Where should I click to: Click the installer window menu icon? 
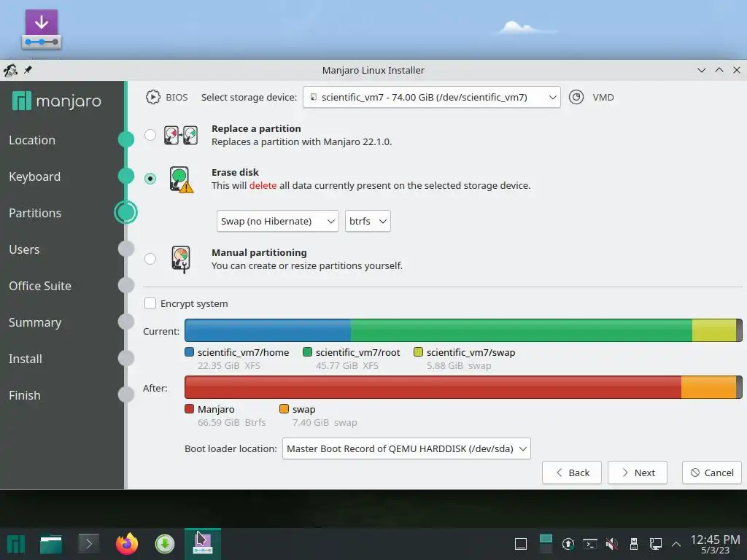[10, 71]
